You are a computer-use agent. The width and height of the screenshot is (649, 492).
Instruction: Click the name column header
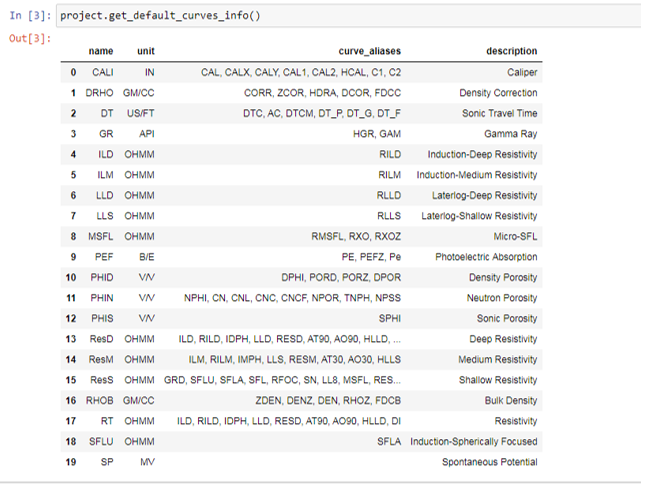pyautogui.click(x=101, y=51)
